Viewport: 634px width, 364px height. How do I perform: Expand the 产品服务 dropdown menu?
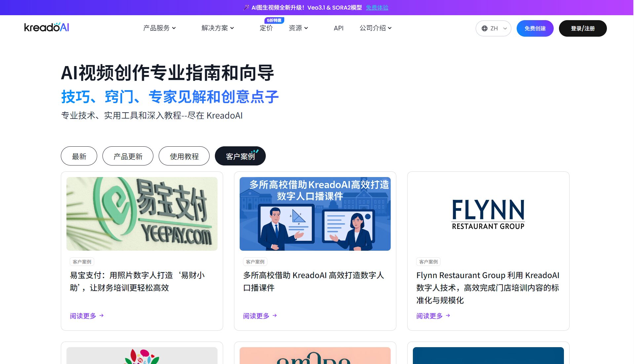(159, 28)
